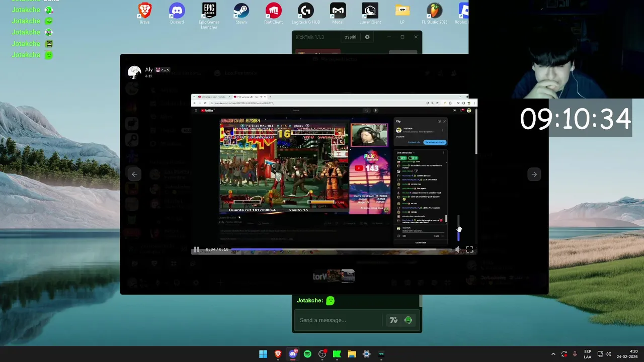Viewport: 644px width, 362px height.
Task: Open Brave from the taskbar
Action: (x=278, y=354)
